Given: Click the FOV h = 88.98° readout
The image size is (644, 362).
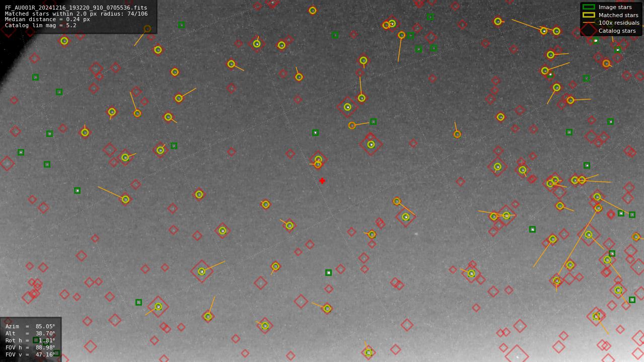Looking at the screenshot, I should coord(30,347).
